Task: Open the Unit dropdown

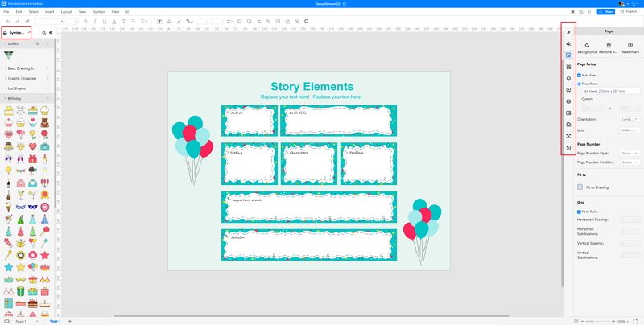Action: (x=630, y=130)
